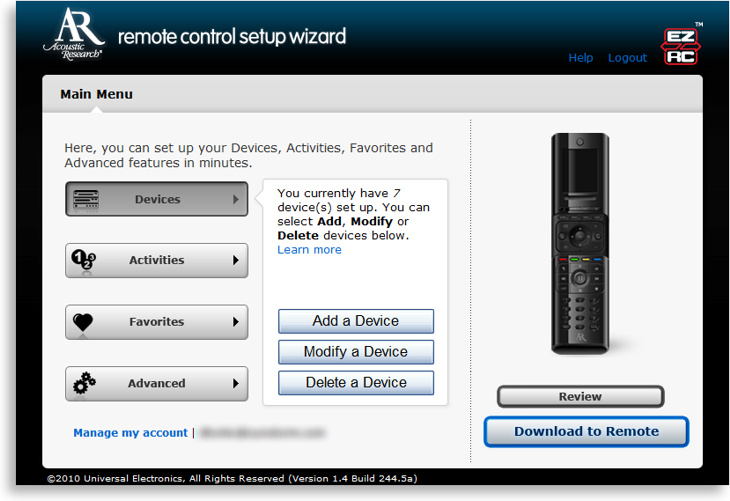Expand the Favorites arrow
730x501 pixels.
(236, 322)
